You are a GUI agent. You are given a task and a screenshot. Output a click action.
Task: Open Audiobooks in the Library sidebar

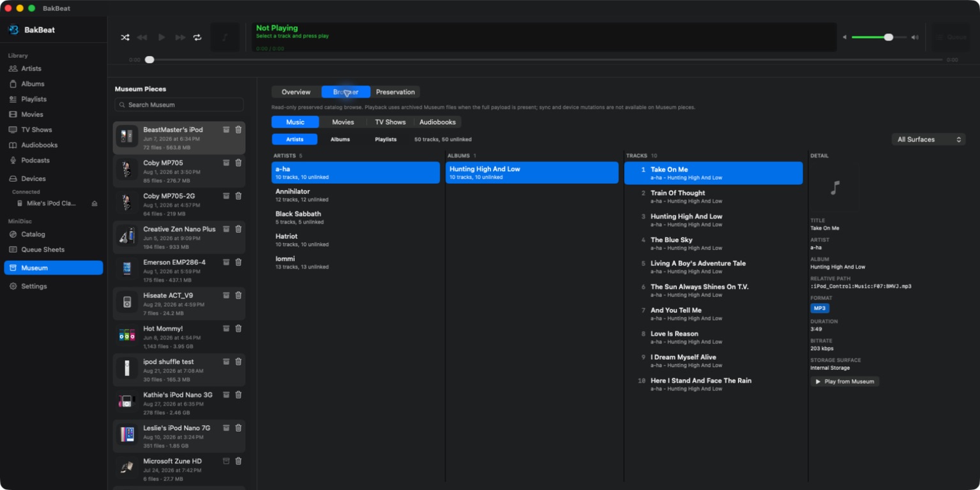coord(54,145)
